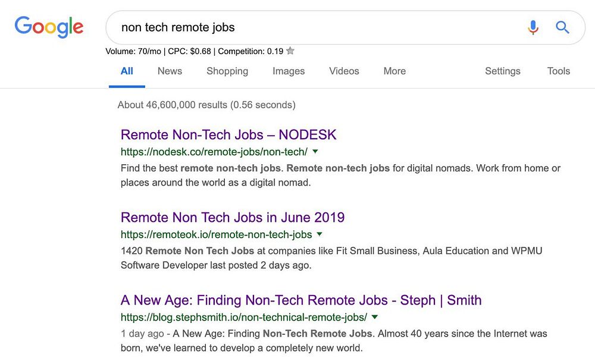Open the Steph Smith non-tech jobs article

(x=301, y=300)
